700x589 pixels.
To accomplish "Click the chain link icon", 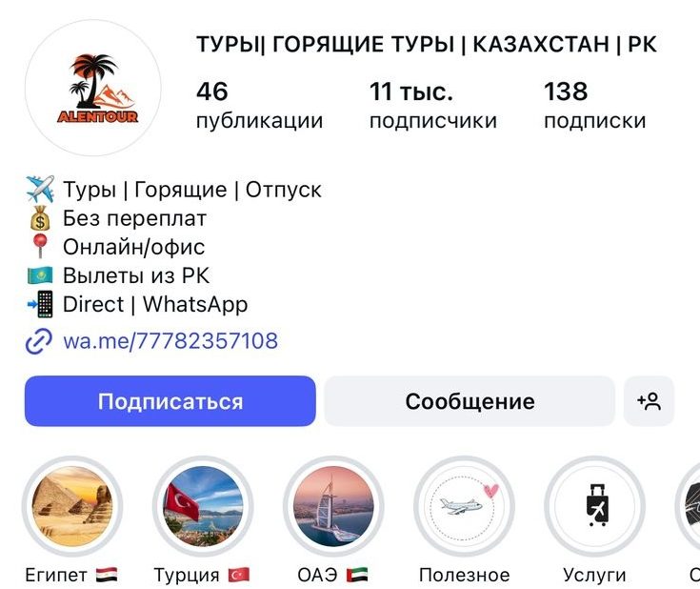I will click(39, 341).
